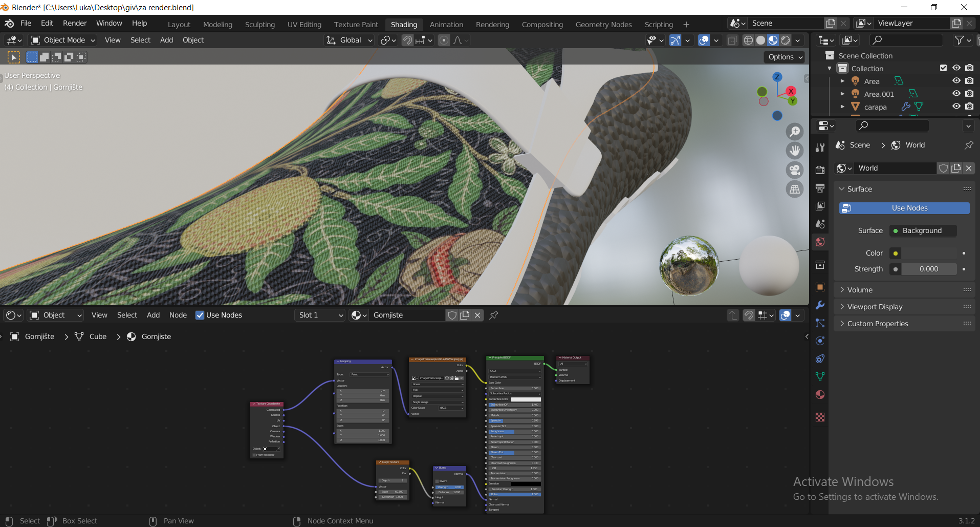This screenshot has height=527, width=980.
Task: Collapse the Surface panel
Action: [x=904, y=189]
